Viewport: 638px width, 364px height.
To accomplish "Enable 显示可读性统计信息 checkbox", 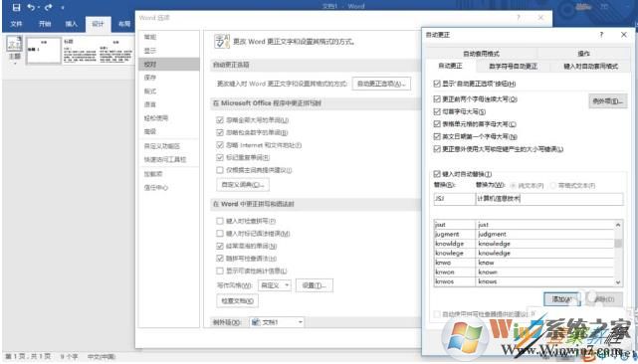I will click(220, 271).
